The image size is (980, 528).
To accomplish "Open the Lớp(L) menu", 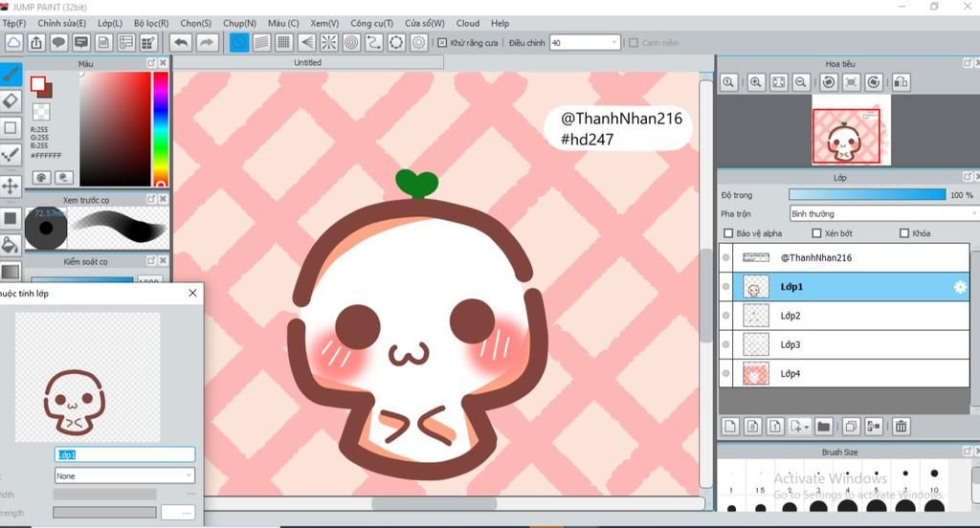I will (x=110, y=23).
